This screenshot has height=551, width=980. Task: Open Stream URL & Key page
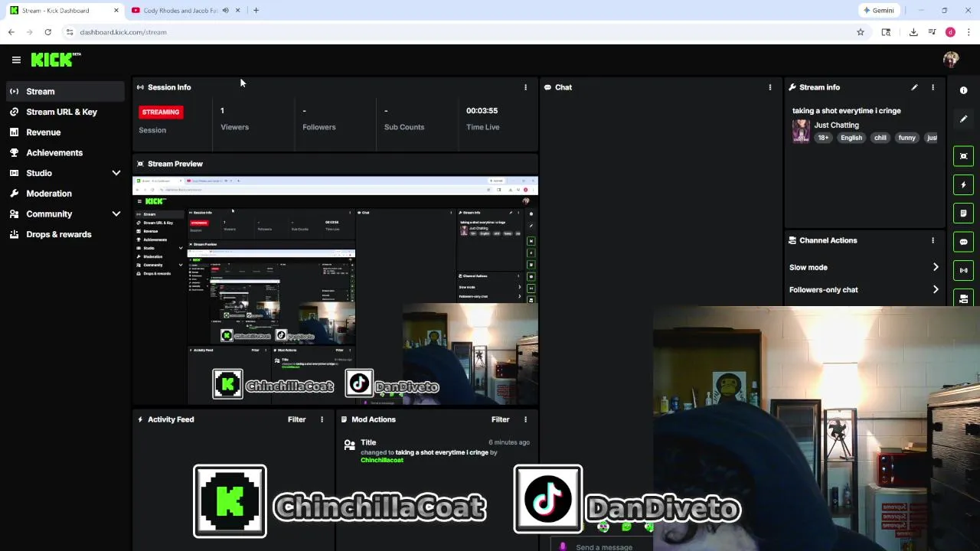pos(64,112)
